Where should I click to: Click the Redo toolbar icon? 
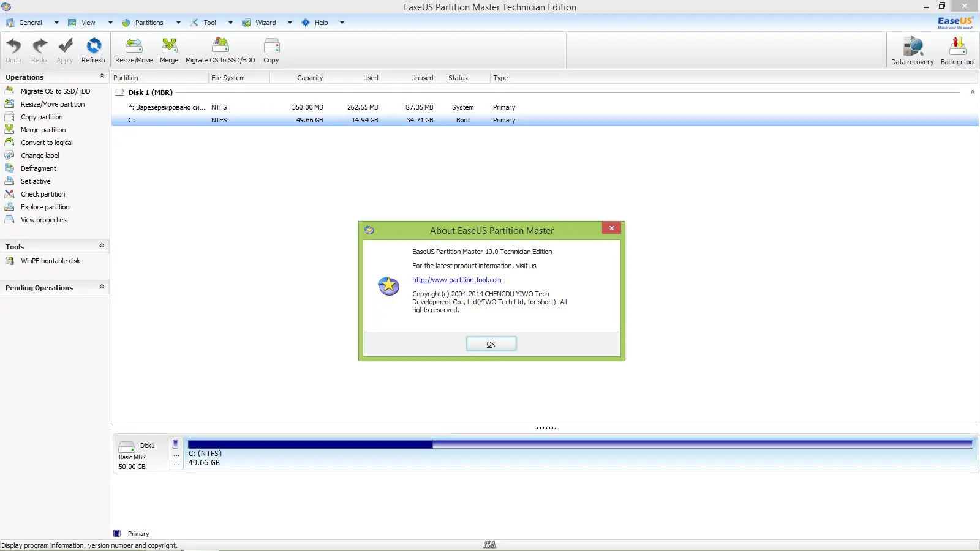tap(39, 50)
